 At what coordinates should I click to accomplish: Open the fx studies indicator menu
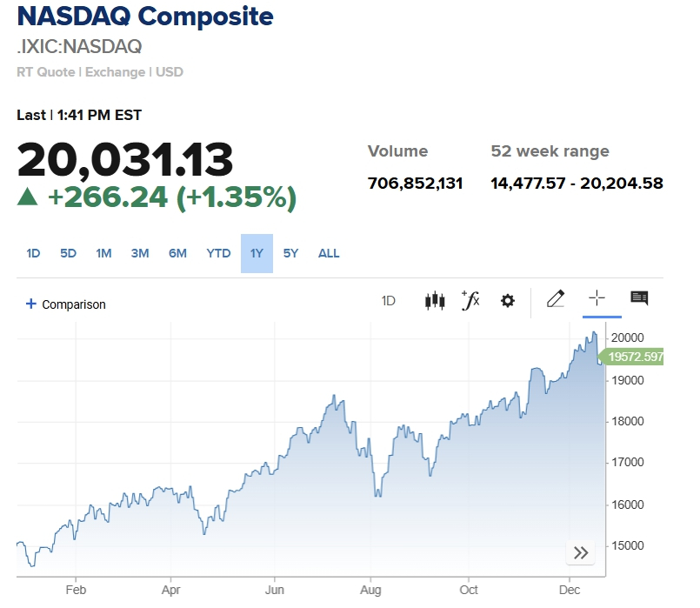click(x=470, y=301)
